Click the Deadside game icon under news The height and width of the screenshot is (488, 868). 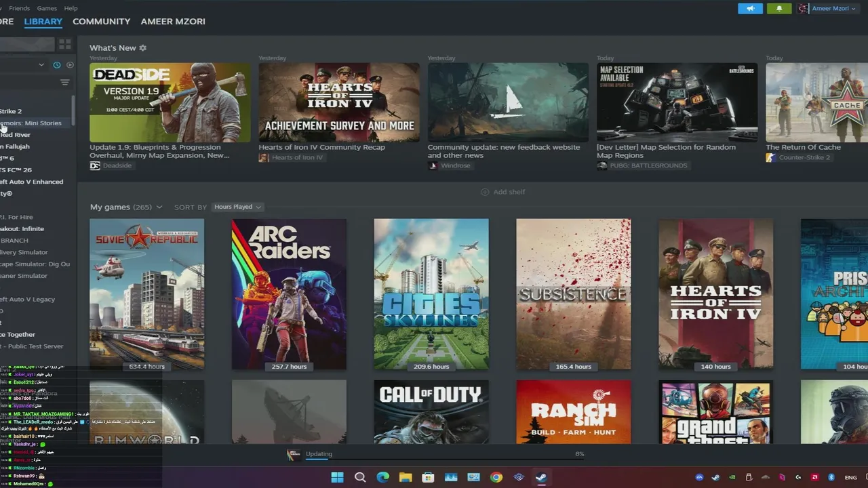(x=95, y=165)
